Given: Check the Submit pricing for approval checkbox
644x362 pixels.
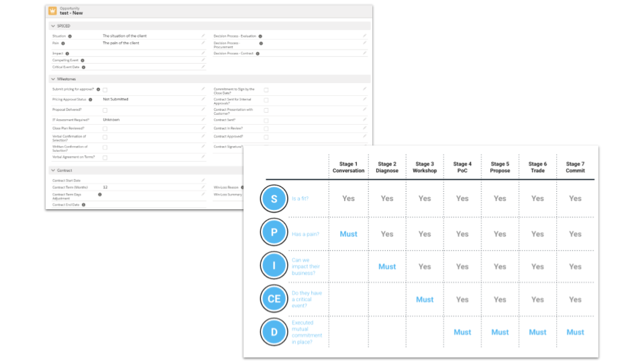Looking at the screenshot, I should 105,89.
